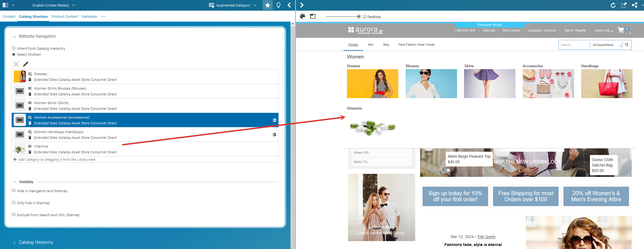The width and height of the screenshot is (644, 249).
Task: Click the lightbulb notification icon
Action: pyautogui.click(x=278, y=5)
